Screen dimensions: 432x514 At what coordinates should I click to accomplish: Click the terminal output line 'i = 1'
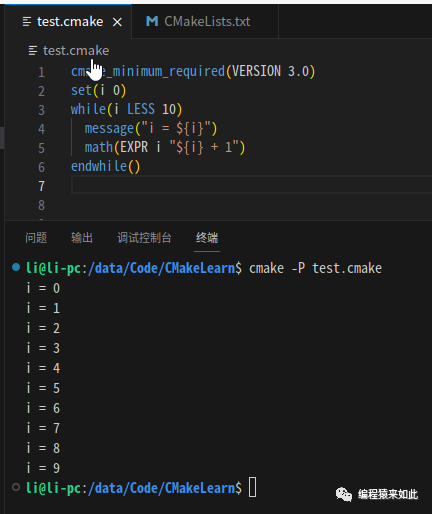pos(43,308)
